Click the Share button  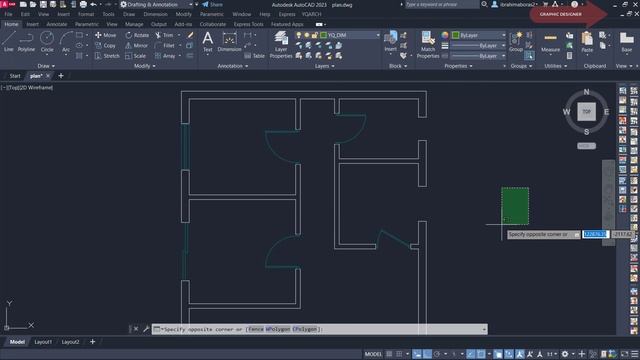[x=212, y=4]
